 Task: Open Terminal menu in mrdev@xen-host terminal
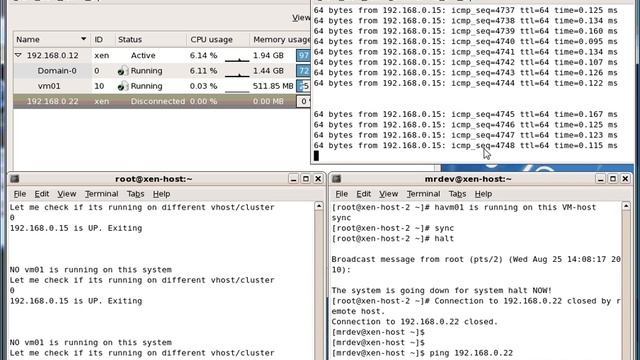(423, 194)
